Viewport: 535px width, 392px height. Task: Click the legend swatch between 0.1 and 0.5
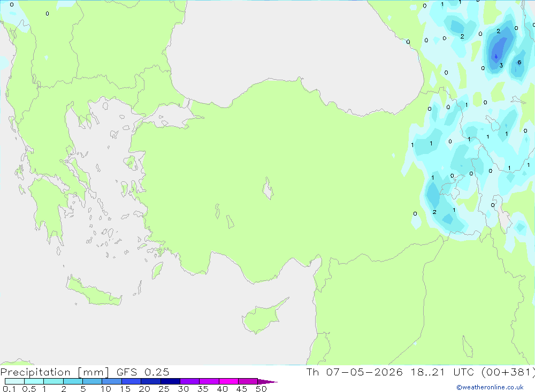coord(14,381)
